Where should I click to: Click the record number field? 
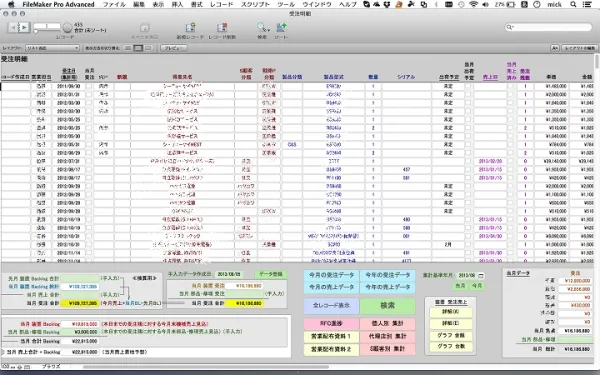(x=47, y=26)
